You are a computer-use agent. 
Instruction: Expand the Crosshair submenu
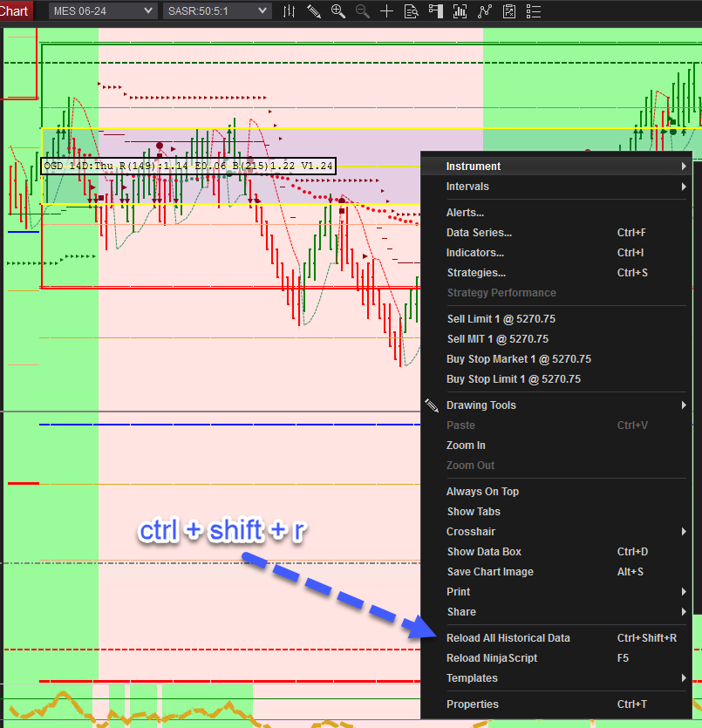pos(555,532)
